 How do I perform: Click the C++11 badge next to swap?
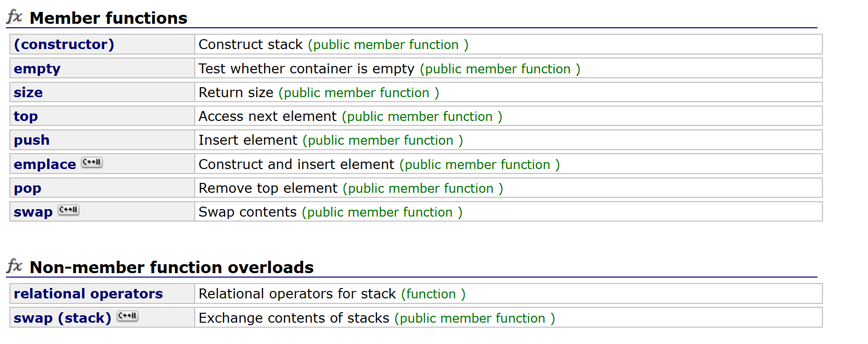(69, 210)
